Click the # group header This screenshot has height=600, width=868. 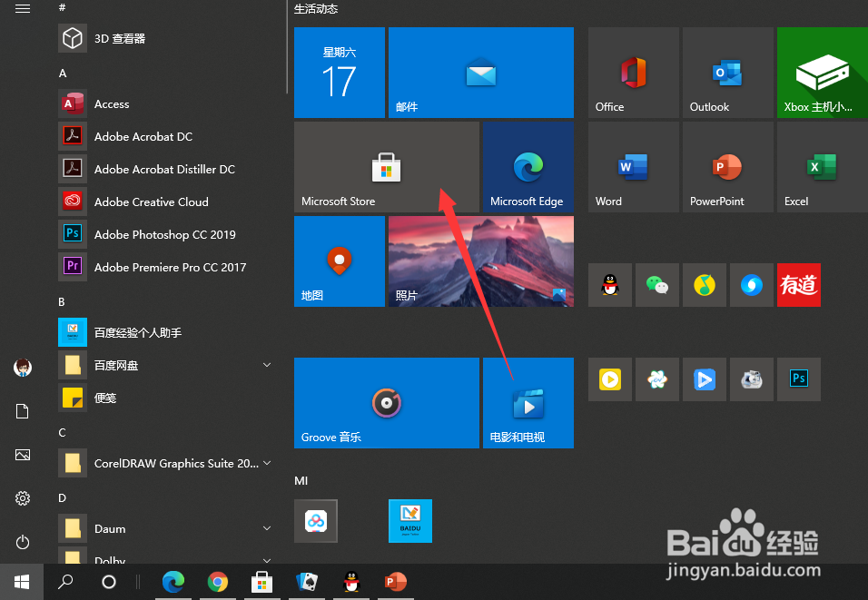[x=62, y=7]
